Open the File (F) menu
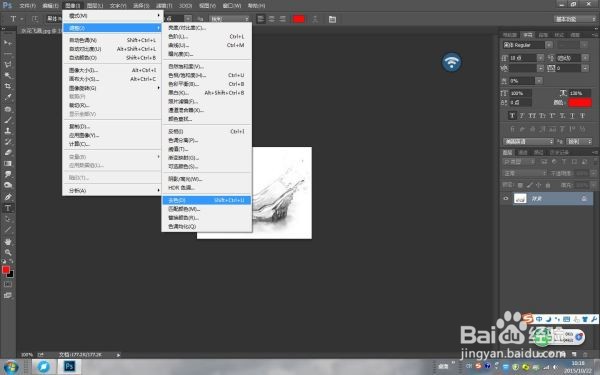Viewport: 600px width, 375px height. (27, 6)
